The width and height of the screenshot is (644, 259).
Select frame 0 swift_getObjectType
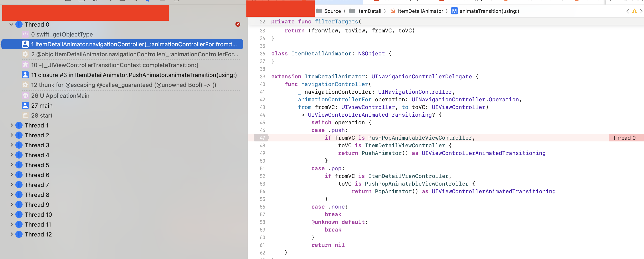[x=122, y=34]
